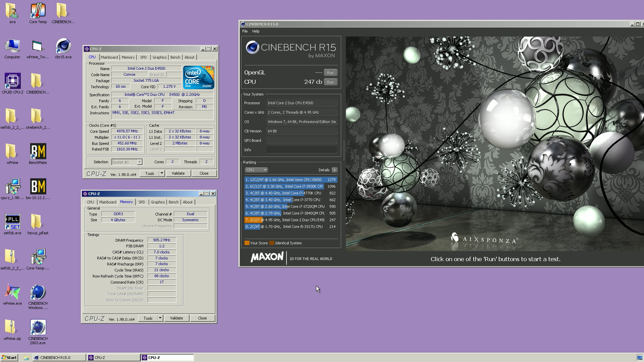Click the orange Your Score legend swatch

click(247, 243)
